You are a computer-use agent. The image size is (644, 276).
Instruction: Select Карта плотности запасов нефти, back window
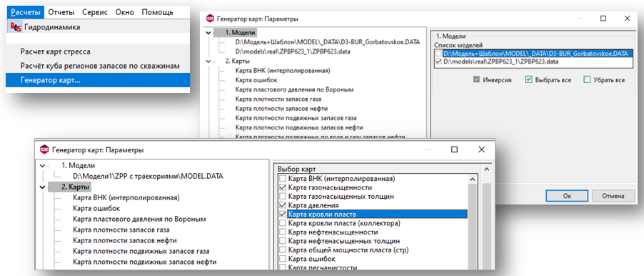coord(281,108)
